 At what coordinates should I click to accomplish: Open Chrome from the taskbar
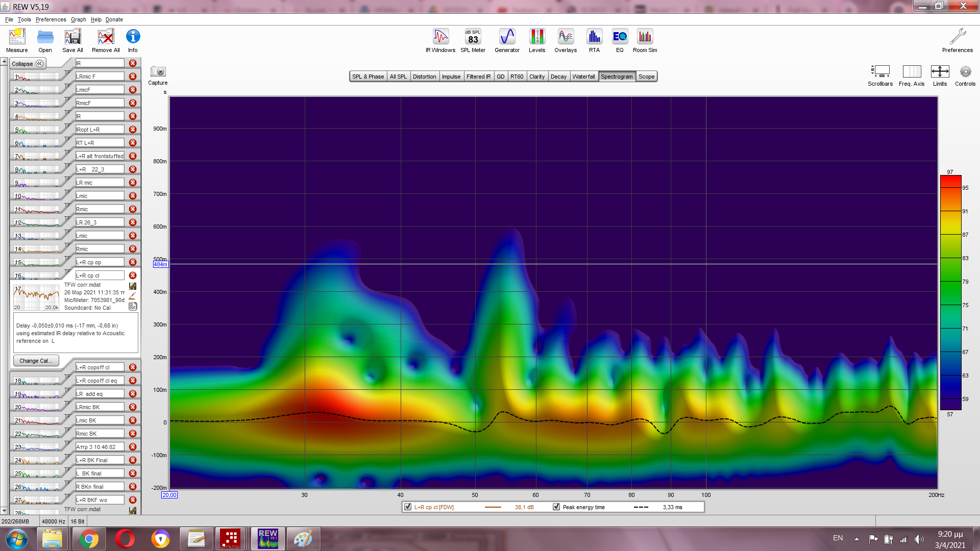tap(89, 539)
